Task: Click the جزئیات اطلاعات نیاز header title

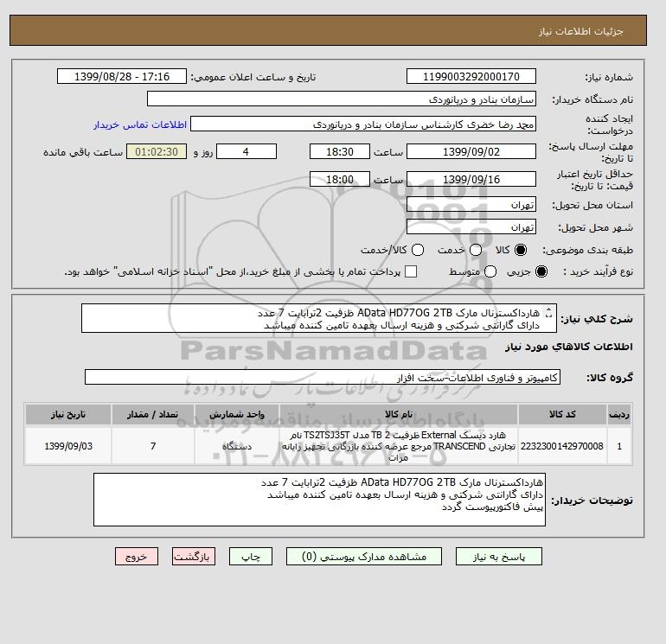Action: [581, 31]
